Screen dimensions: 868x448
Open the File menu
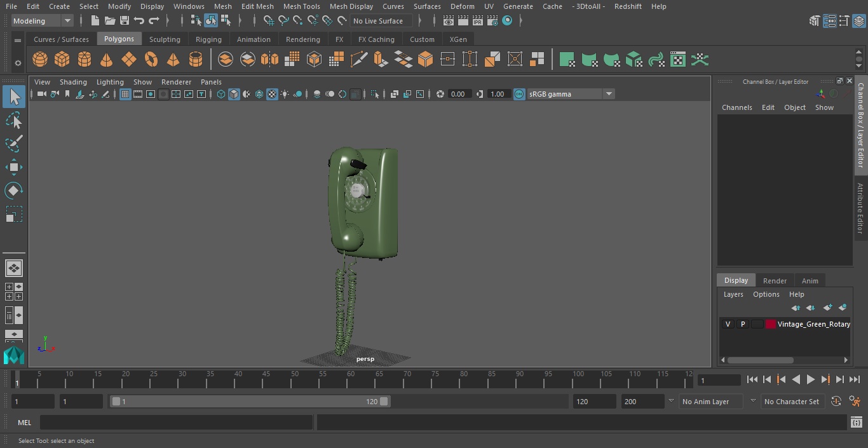tap(11, 6)
